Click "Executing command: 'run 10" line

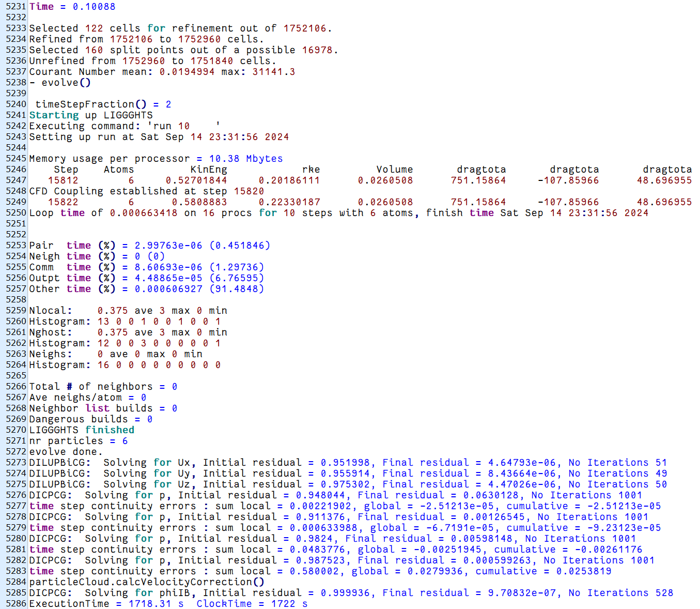pyautogui.click(x=125, y=126)
